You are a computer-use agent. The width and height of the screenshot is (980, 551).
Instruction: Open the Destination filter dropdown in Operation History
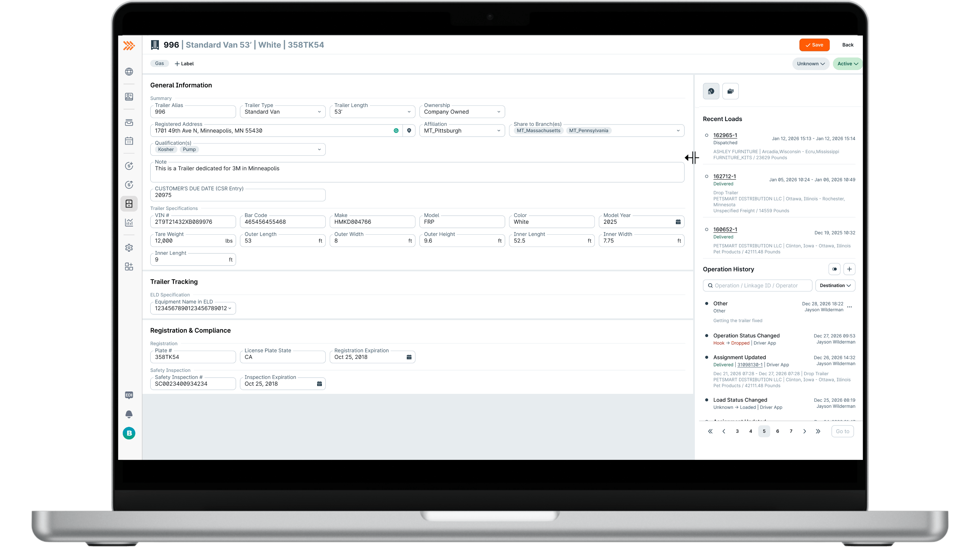tap(835, 285)
